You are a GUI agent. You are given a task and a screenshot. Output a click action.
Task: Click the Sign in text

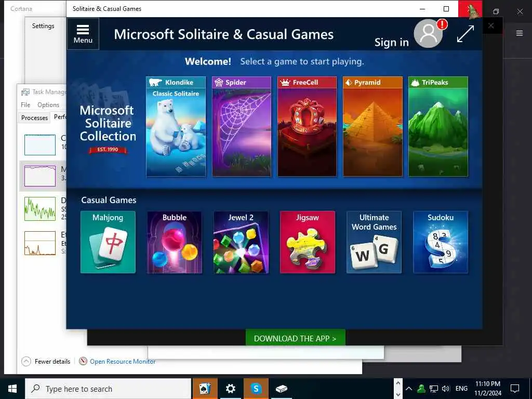pos(392,43)
